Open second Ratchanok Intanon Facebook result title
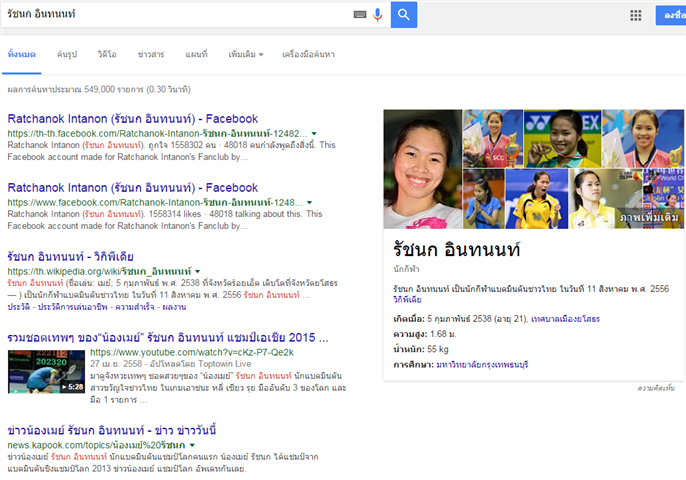 133,188
